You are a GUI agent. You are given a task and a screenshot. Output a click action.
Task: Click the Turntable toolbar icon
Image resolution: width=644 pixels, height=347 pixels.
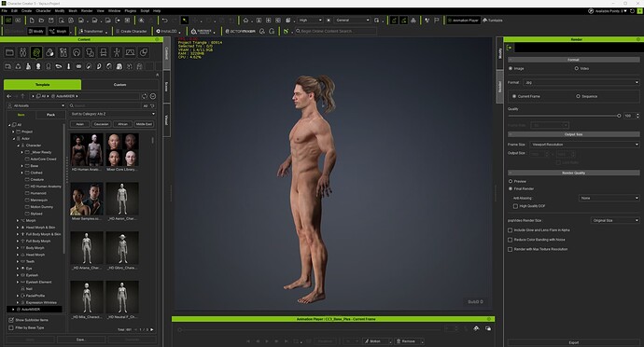coord(493,21)
